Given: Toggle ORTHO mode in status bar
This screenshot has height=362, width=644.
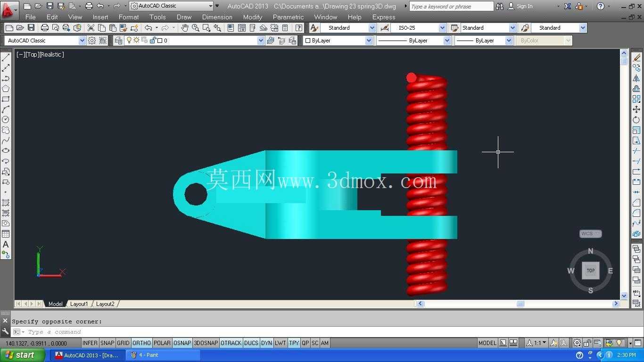Looking at the screenshot, I should pos(141,343).
